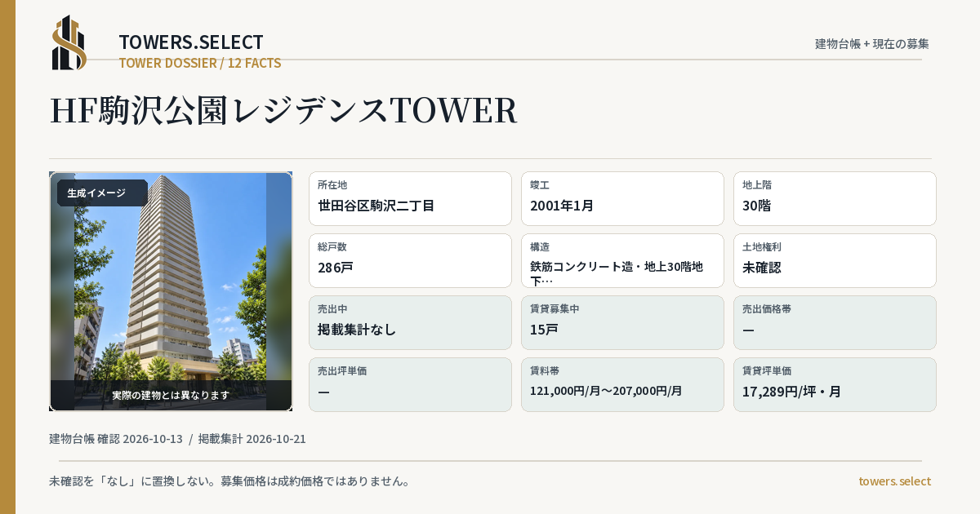Select the 所在地 card 世田谷区駒沢二丁目

[x=410, y=198]
